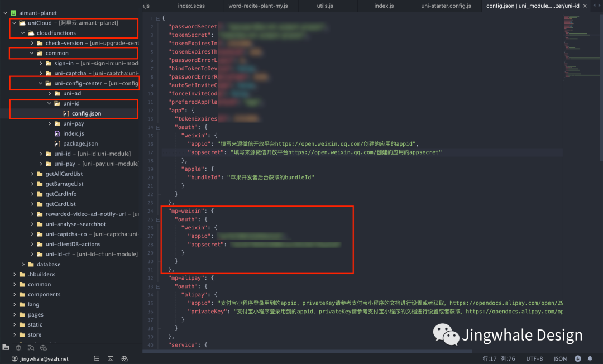Open notifications bell icon
Image resolution: width=603 pixels, height=364 pixels.
pos(590,358)
